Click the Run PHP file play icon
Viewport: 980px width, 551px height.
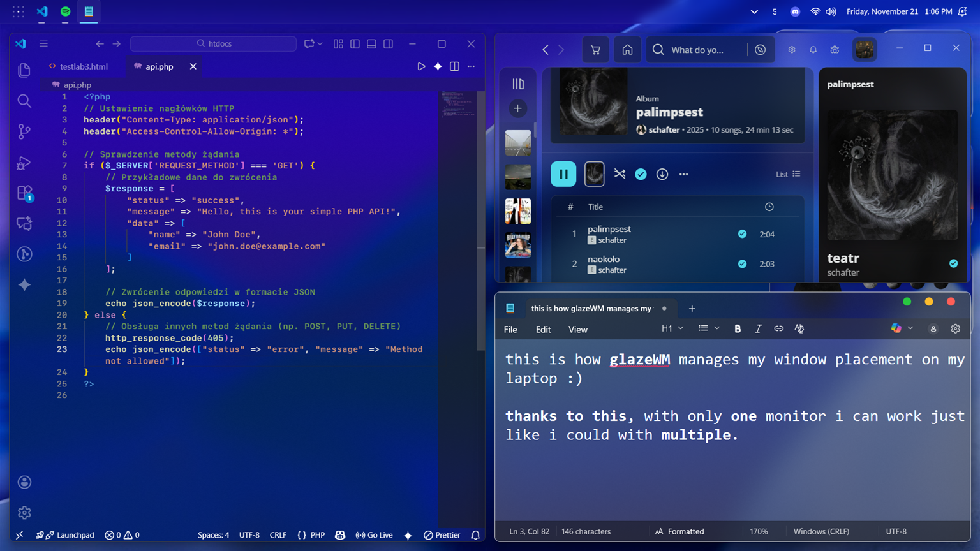[x=421, y=66]
